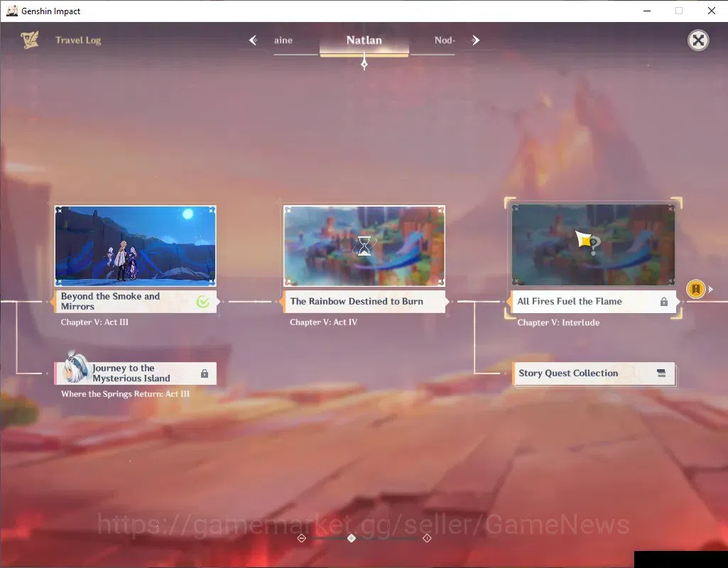Viewport: 728px width, 568px height.
Task: Close the Travel Log with X button
Action: pyautogui.click(x=698, y=40)
